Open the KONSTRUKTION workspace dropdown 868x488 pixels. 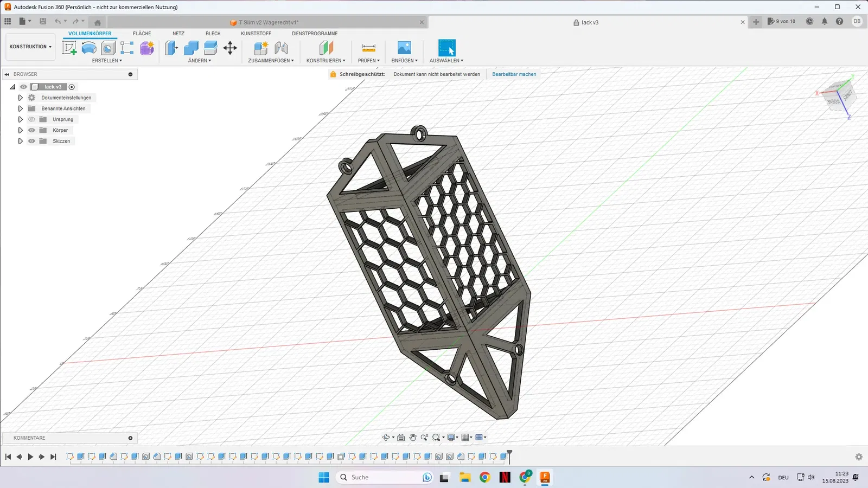click(30, 47)
